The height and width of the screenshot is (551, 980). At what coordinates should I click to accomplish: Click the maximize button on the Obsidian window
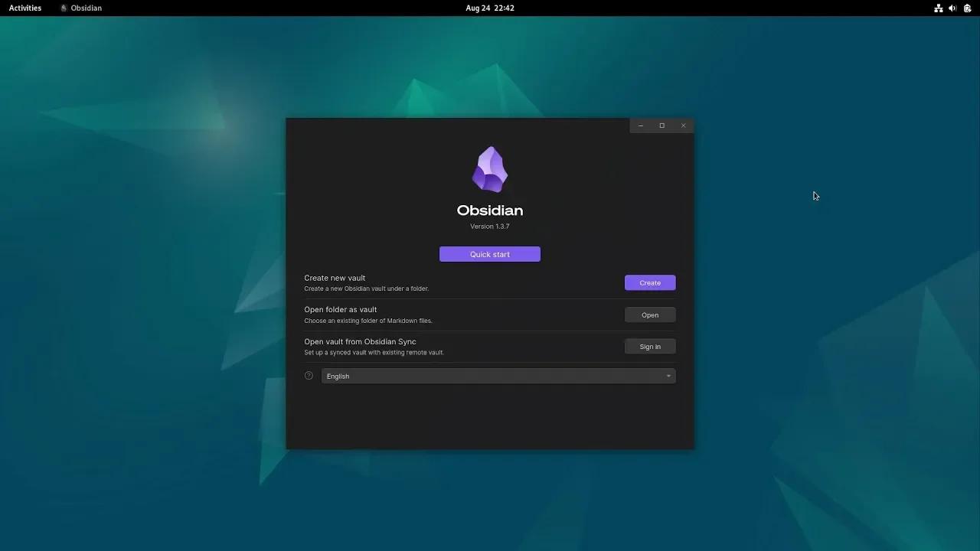coord(661,125)
